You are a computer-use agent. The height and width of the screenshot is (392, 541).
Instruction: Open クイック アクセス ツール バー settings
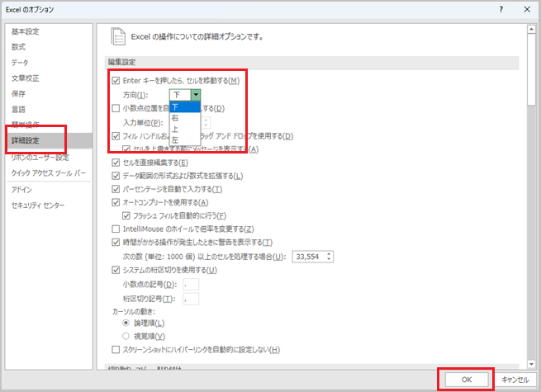pos(48,173)
